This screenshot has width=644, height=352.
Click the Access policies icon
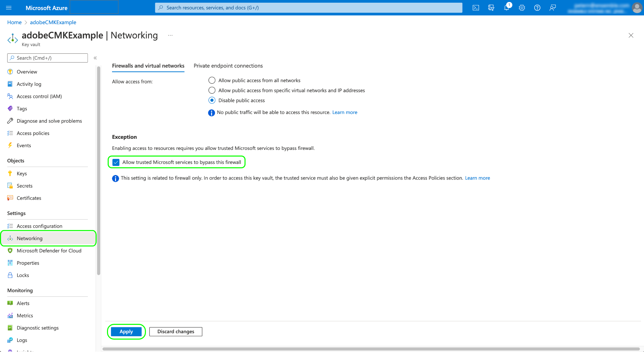pos(10,133)
